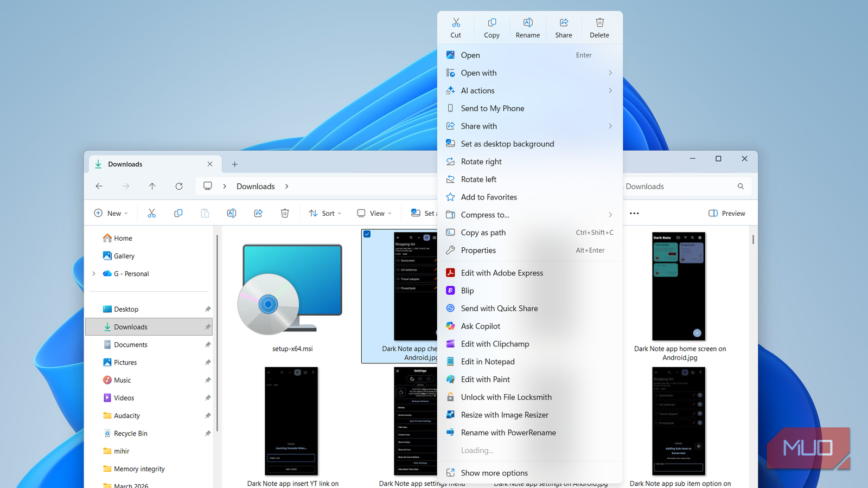868x488 pixels.
Task: Choose Edit with Paint
Action: click(x=530, y=380)
